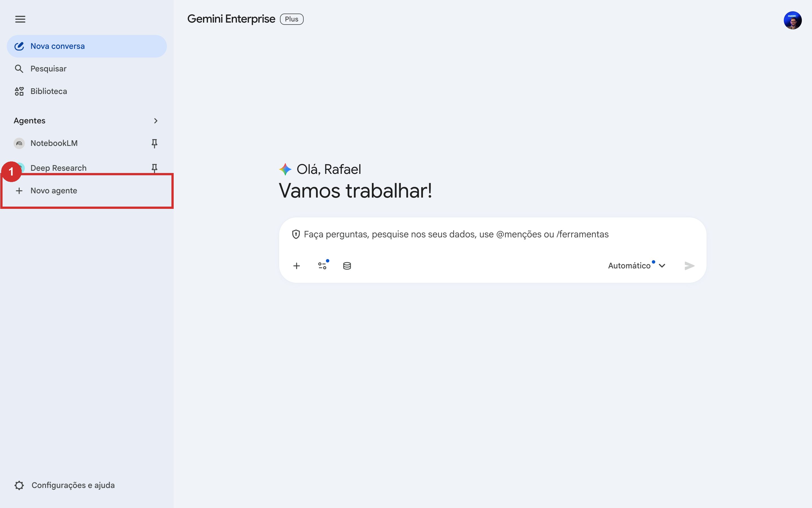Create a Novo agente
The image size is (812, 508).
pyautogui.click(x=87, y=190)
